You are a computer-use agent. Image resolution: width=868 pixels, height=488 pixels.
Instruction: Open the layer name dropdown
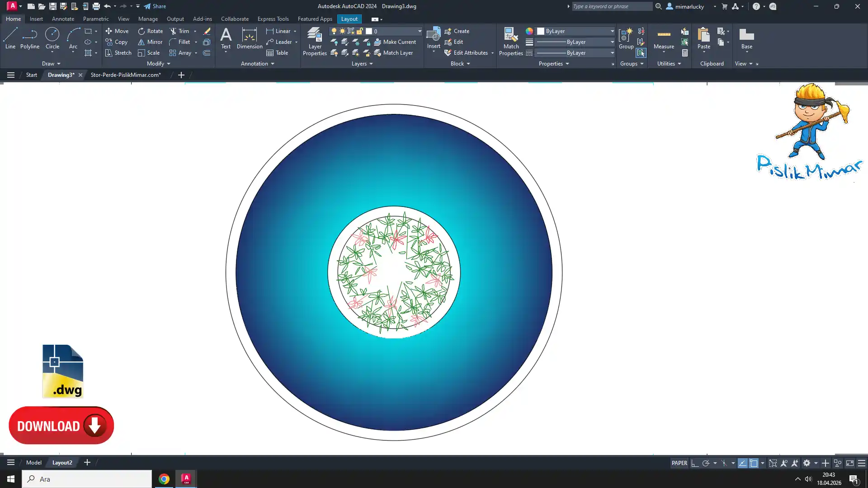pyautogui.click(x=419, y=31)
